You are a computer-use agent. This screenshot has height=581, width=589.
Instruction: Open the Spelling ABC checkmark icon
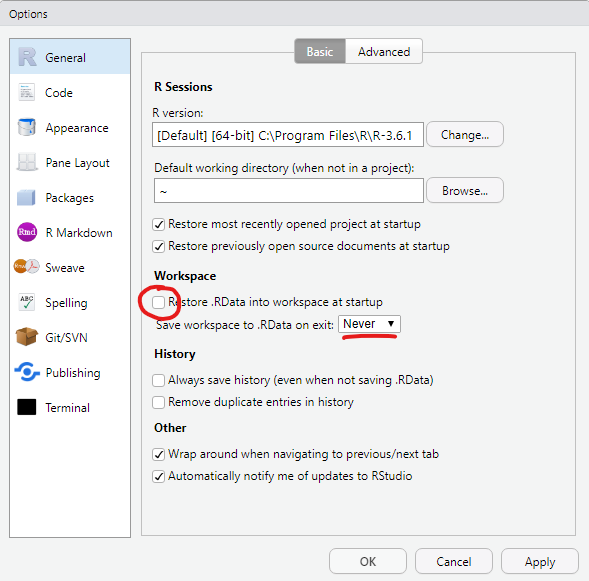click(27, 302)
